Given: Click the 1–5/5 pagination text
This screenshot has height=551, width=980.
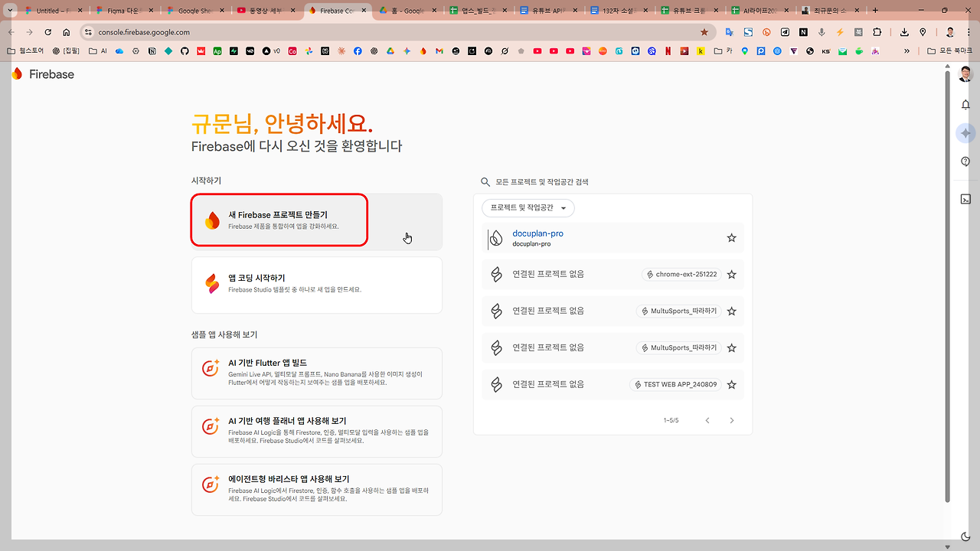Looking at the screenshot, I should 671,420.
